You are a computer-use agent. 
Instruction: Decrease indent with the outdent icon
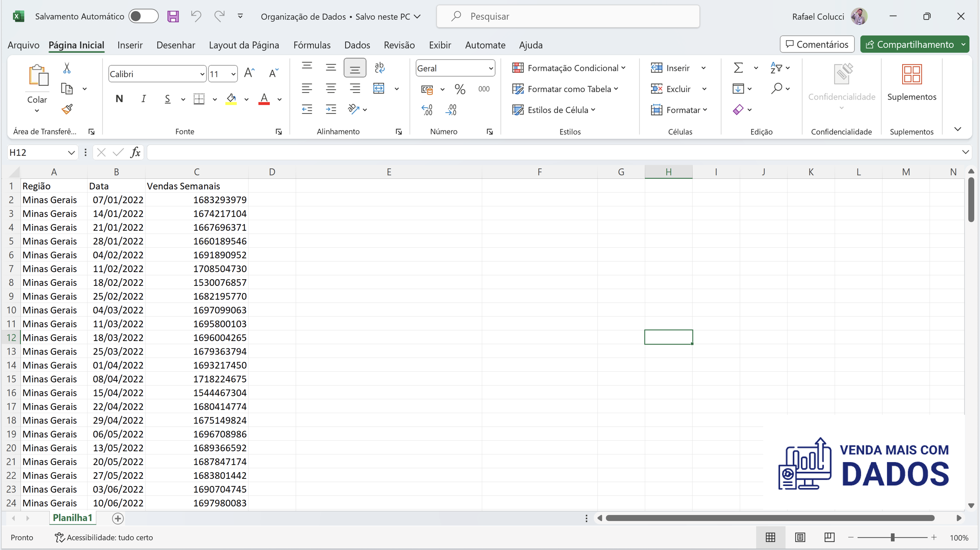(307, 109)
